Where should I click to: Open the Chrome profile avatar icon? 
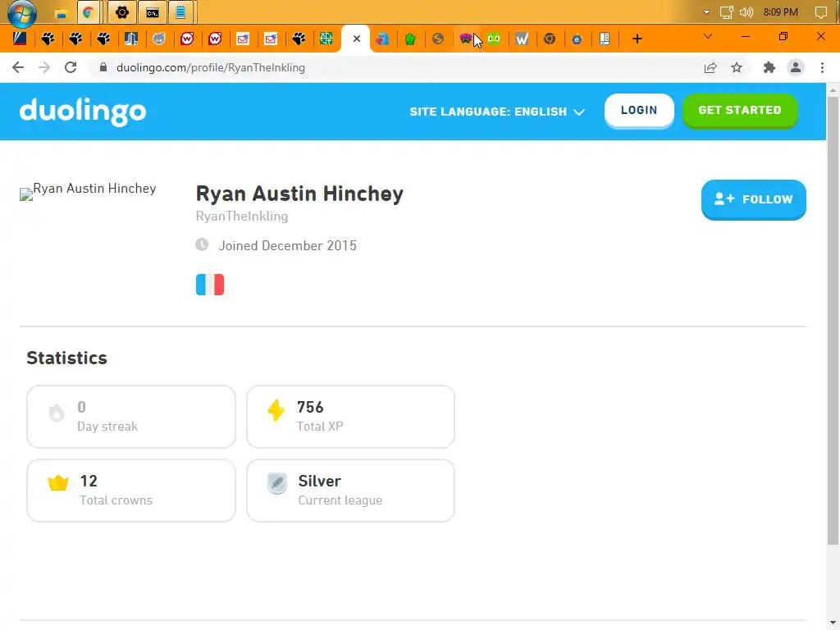(x=796, y=67)
